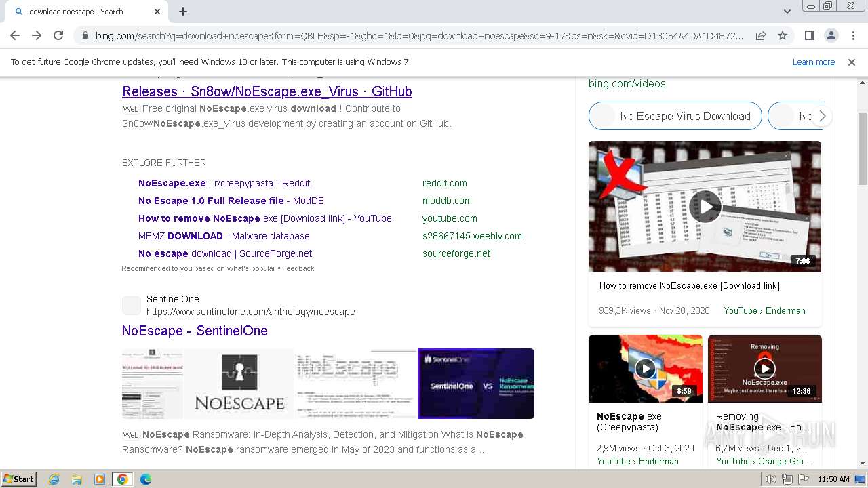Go back to previous page
868x488 pixels.
[15, 35]
